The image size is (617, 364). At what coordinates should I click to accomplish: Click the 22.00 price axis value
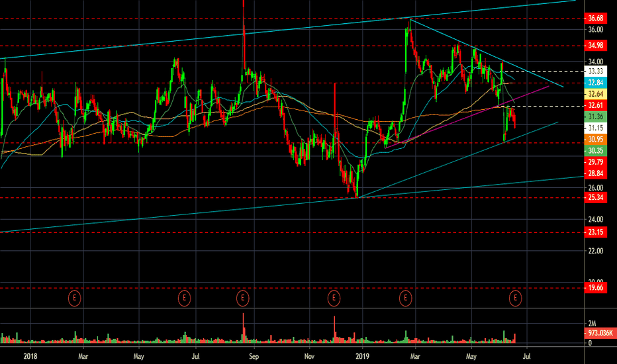click(x=596, y=251)
